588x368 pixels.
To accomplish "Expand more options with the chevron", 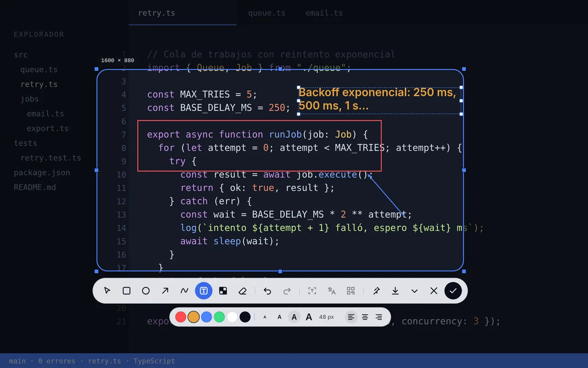I will tap(415, 291).
